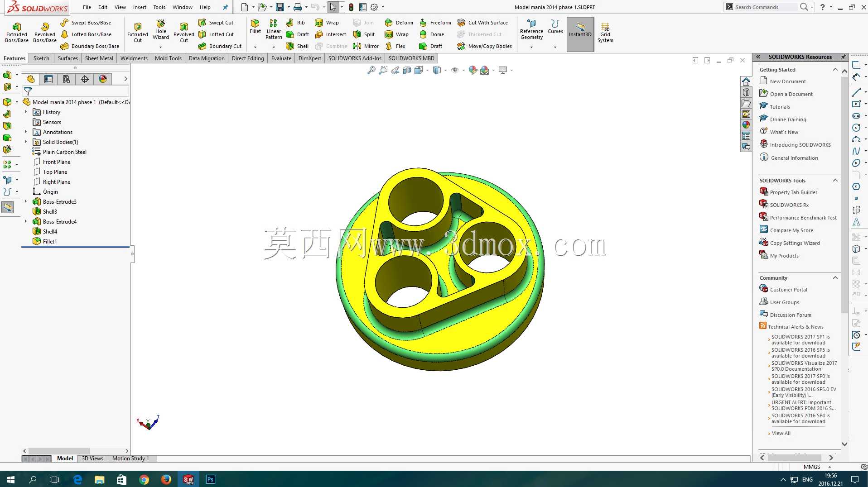Screen dimensions: 868x487
Task: Select the Revolved Boss/Base tool
Action: 45,33
